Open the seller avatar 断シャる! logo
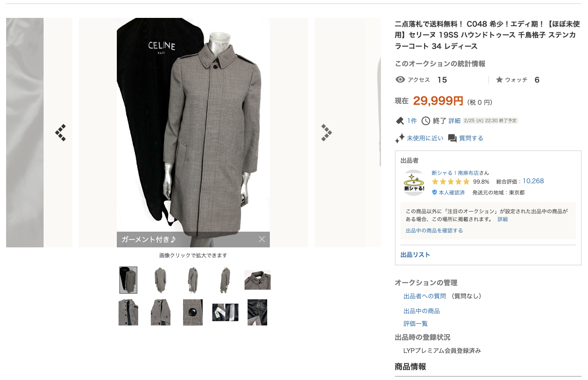Viewport: 588px width, 380px height. coord(414,183)
